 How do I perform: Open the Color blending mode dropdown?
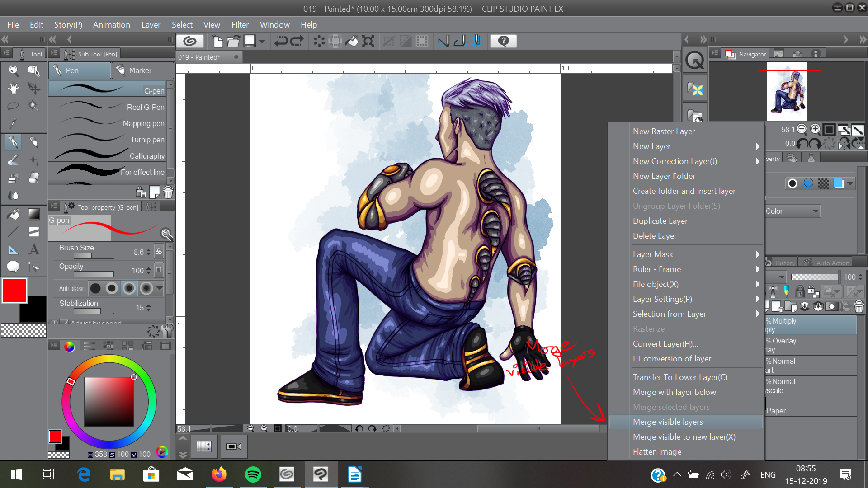(792, 211)
